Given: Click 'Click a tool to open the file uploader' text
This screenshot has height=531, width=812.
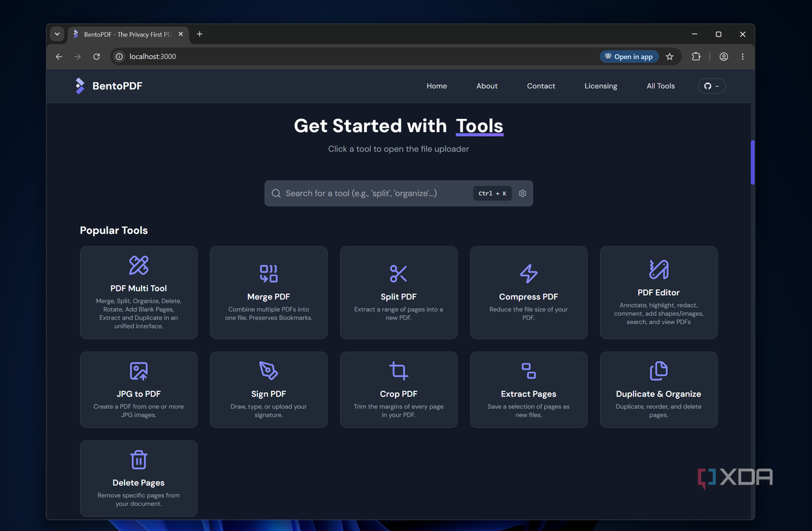Looking at the screenshot, I should [x=399, y=149].
